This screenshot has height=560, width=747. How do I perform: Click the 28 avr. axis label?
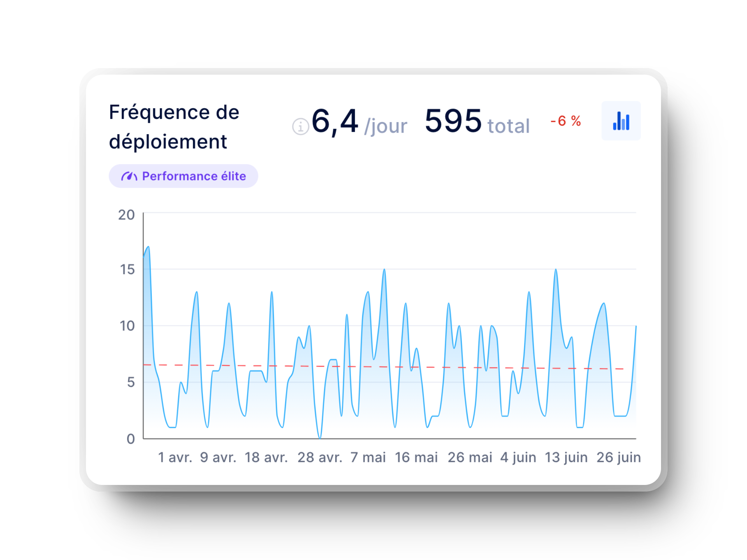320,457
